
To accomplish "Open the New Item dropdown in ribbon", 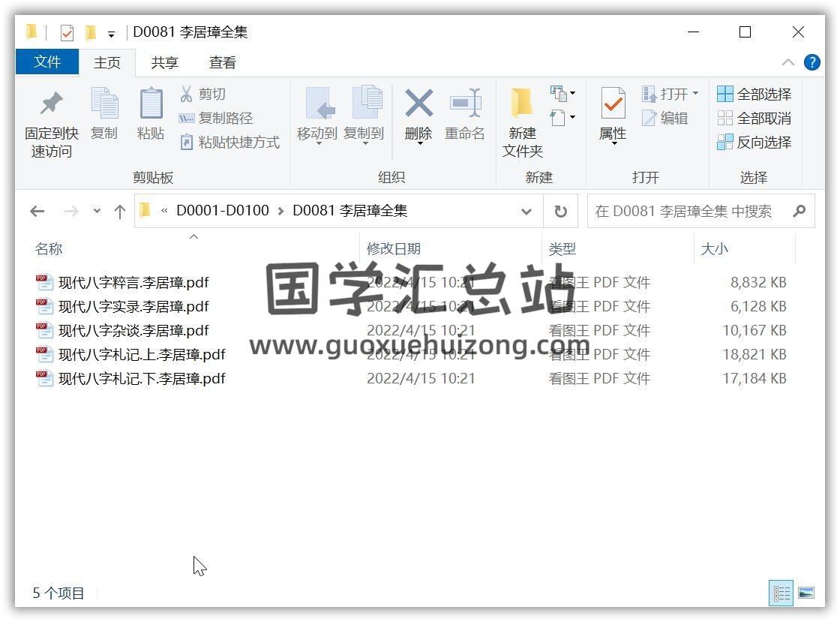I will (562, 94).
